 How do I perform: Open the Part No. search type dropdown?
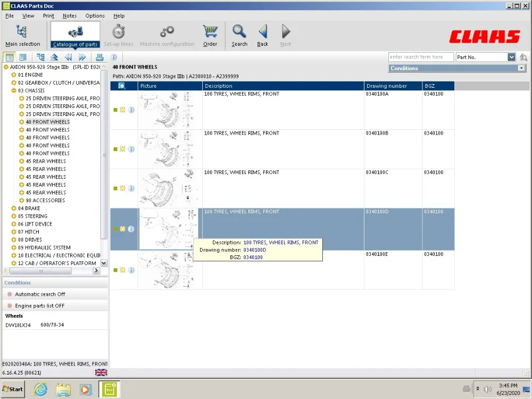pos(511,57)
